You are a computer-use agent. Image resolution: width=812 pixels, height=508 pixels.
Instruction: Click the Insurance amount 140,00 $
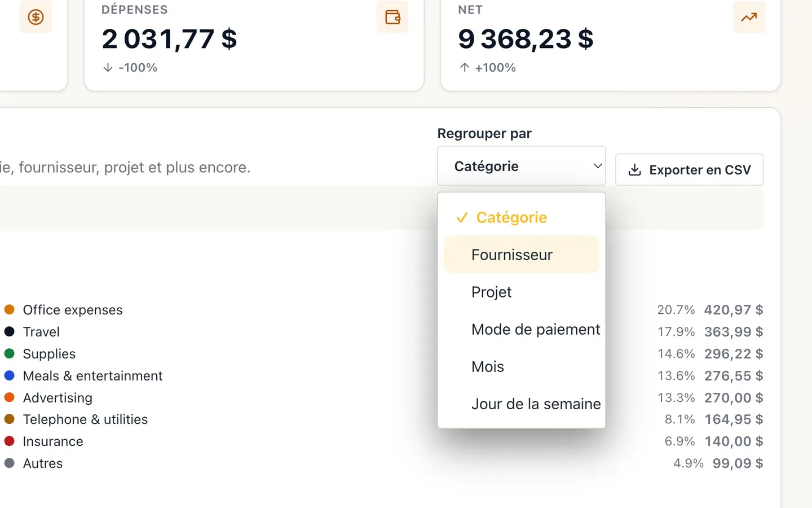[x=734, y=441]
